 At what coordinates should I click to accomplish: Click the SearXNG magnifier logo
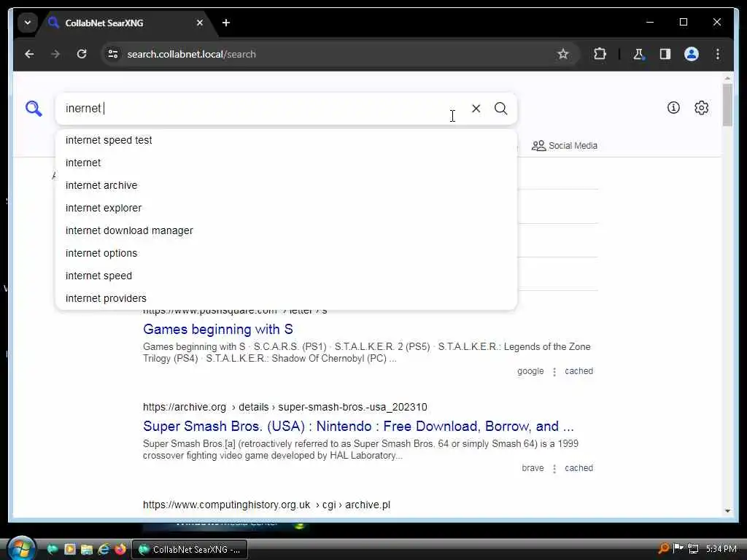tap(34, 109)
